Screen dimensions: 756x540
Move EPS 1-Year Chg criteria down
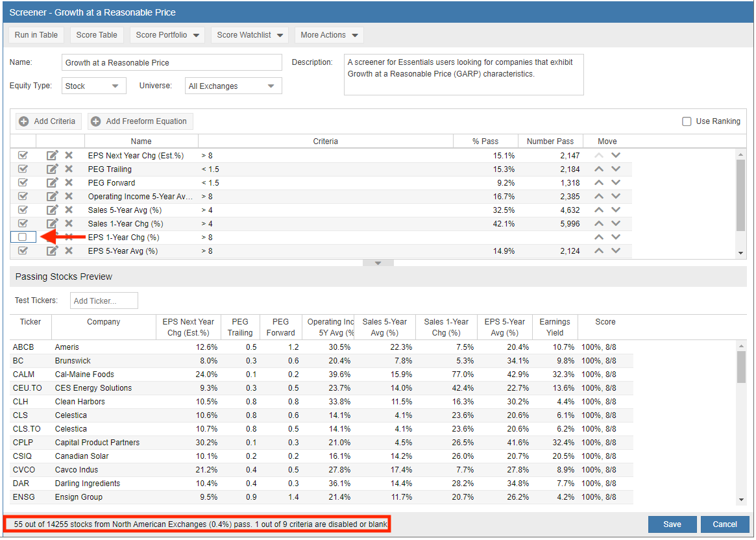(616, 237)
